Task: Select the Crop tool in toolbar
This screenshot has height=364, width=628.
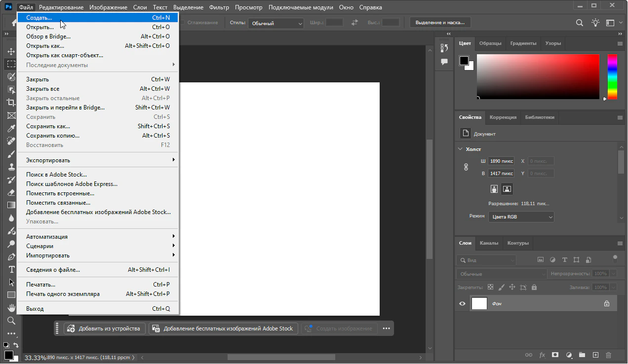Action: (x=11, y=103)
